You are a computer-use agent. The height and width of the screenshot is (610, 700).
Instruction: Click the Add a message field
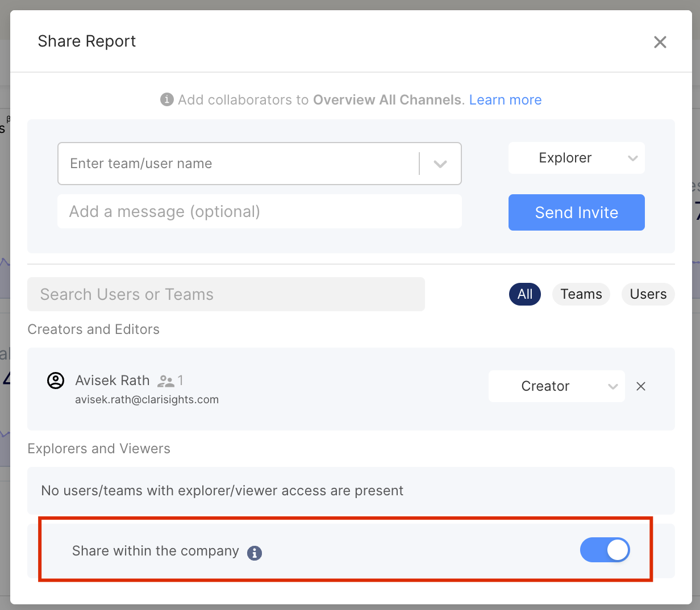260,211
